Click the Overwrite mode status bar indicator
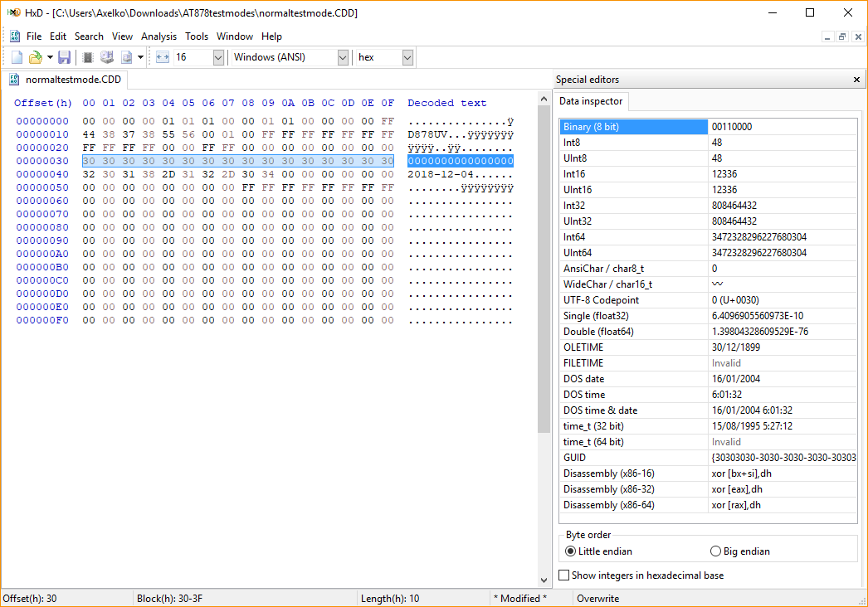This screenshot has height=607, width=868. pos(597,599)
